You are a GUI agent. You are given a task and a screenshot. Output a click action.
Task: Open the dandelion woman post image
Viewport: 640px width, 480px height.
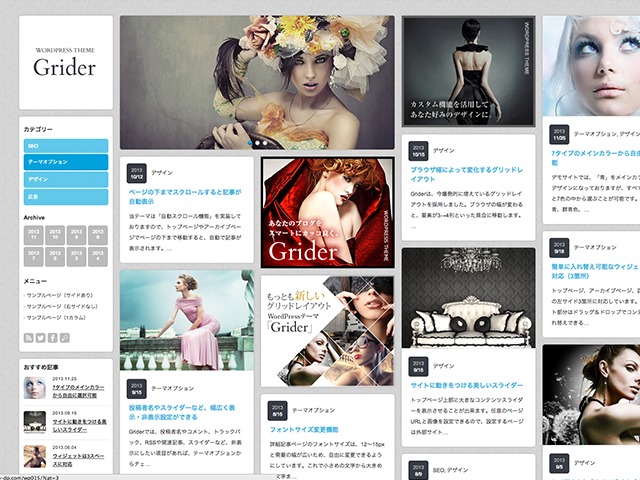pyautogui.click(x=591, y=395)
